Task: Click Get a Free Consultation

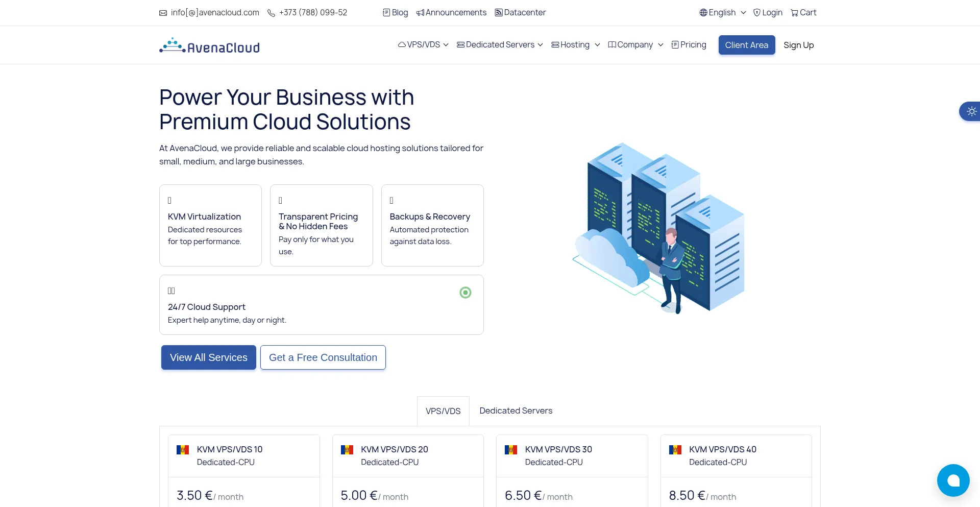Action: 323,357
